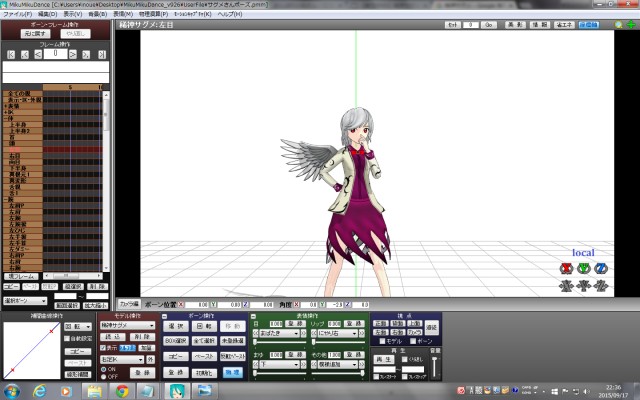Screen dimensions: 640x400
Task: Click the volume 音量 vertical slider
Action: [x=435, y=367]
